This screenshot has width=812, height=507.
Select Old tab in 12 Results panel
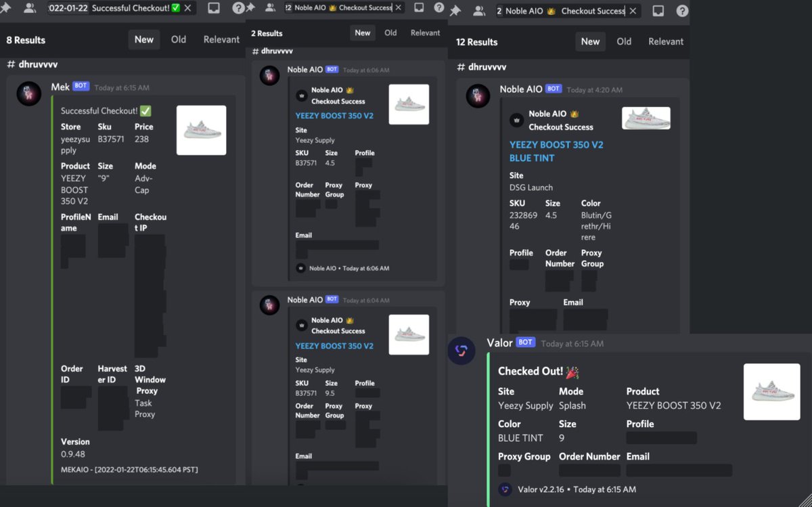pyautogui.click(x=624, y=41)
